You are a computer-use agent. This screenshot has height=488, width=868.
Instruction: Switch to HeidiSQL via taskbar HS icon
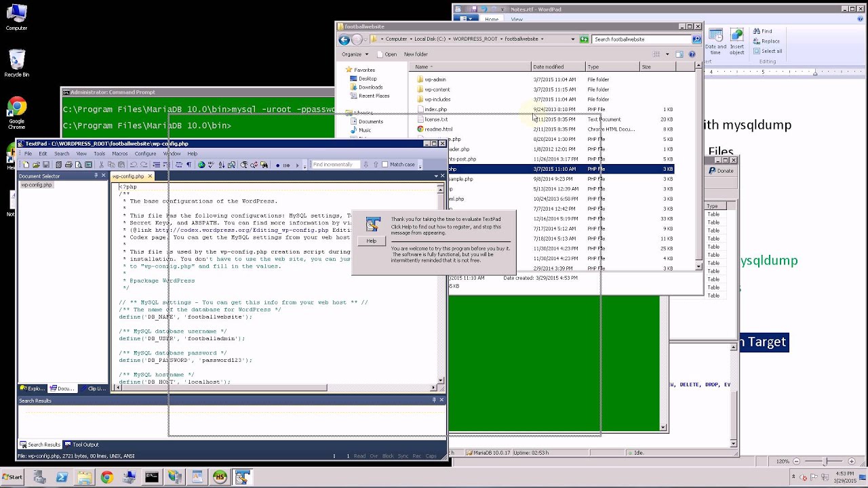pyautogui.click(x=219, y=478)
